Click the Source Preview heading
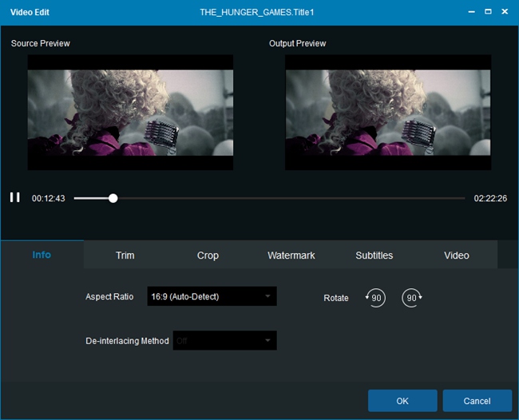This screenshot has width=519, height=420. click(x=41, y=43)
